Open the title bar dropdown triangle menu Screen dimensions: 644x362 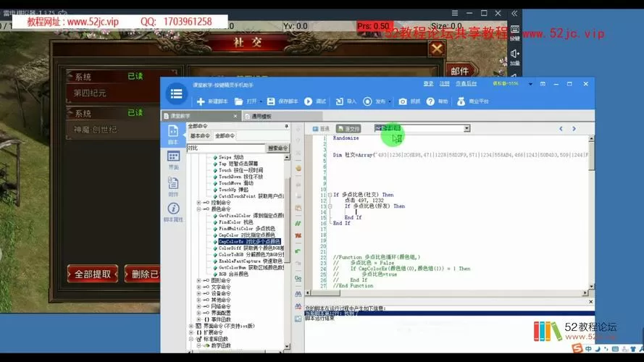(x=531, y=84)
